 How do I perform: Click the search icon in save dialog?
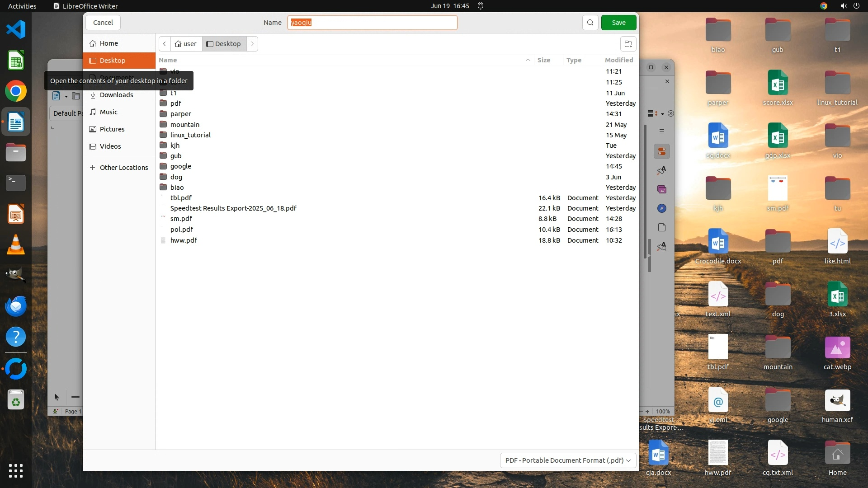pyautogui.click(x=590, y=23)
